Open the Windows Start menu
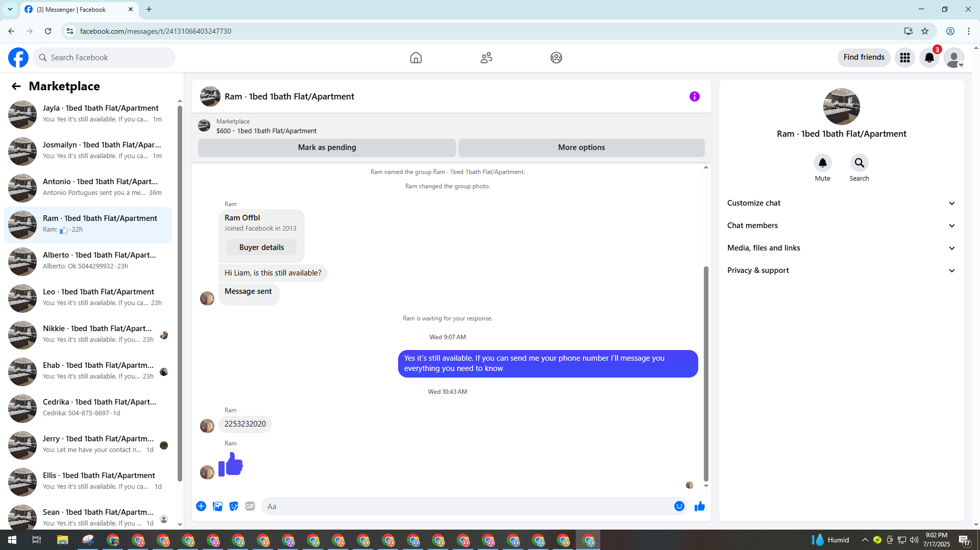This screenshot has height=550, width=980. click(12, 540)
